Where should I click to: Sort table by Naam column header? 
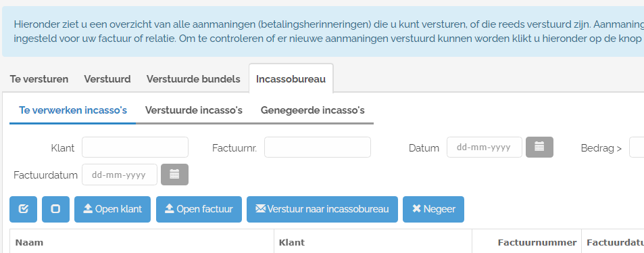tap(29, 242)
